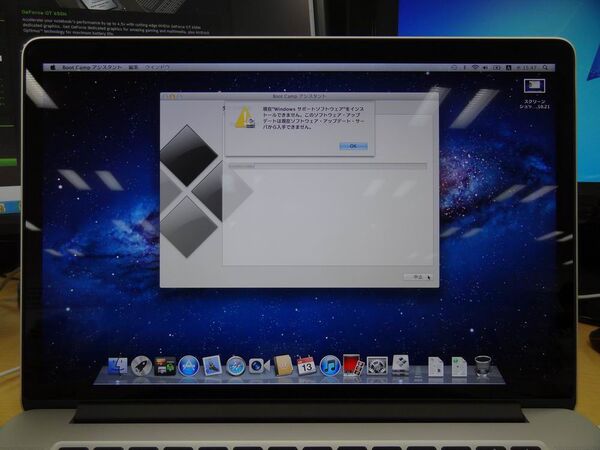Open FaceTime from the Dock
The image size is (600, 450).
259,366
